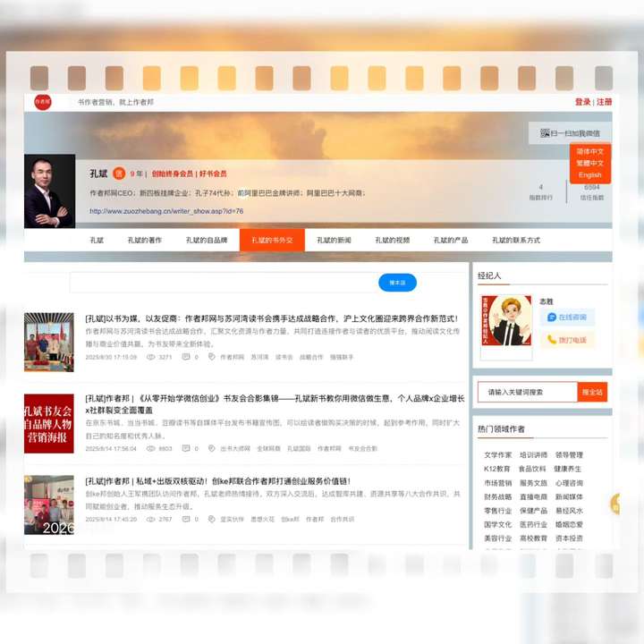Screen dimensions: 644x644
Task: Open article 《从零开始学微信创业》书友会合影集锦
Action: pyautogui.click(x=275, y=404)
